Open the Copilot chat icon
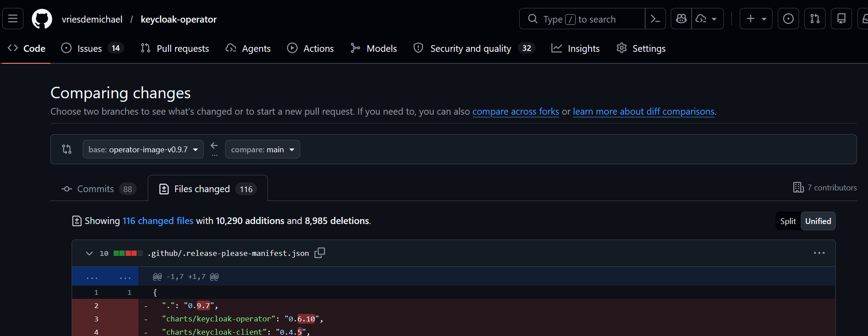Viewport: 868px width, 336px height. click(681, 19)
